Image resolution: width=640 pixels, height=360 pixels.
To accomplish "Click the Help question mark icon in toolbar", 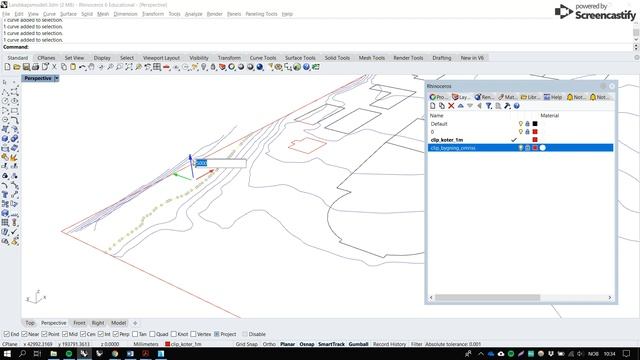I will coord(307,67).
